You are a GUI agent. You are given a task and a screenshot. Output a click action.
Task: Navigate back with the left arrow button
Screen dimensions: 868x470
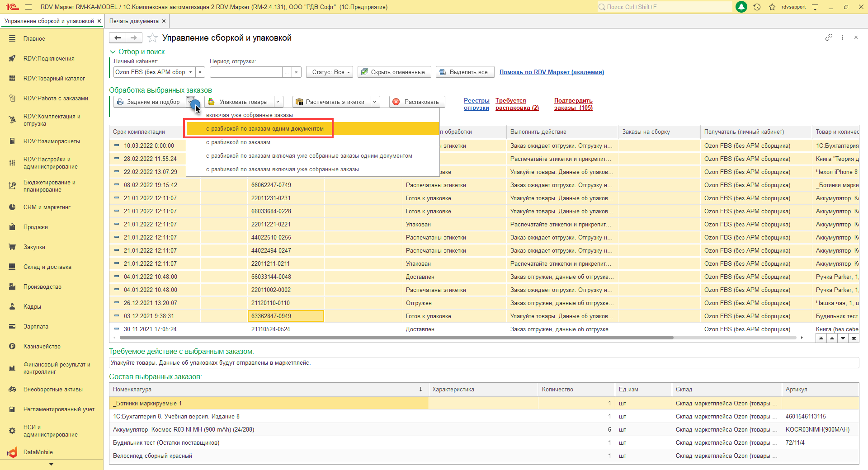click(118, 38)
